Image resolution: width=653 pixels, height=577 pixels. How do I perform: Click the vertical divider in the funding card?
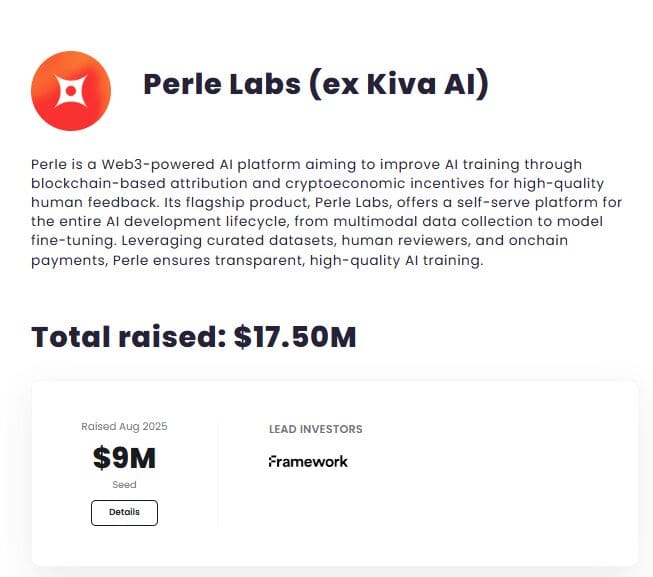click(218, 474)
